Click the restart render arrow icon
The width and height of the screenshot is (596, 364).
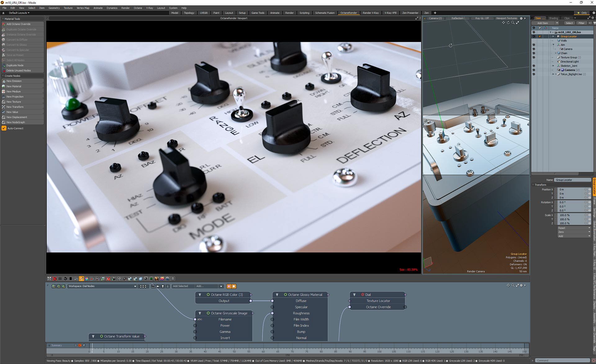[65, 278]
